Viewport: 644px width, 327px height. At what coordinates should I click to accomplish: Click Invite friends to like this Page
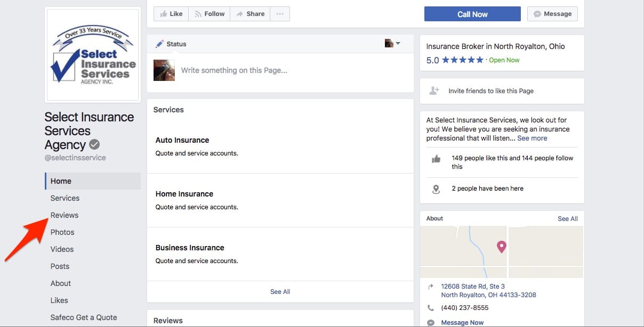pos(491,91)
